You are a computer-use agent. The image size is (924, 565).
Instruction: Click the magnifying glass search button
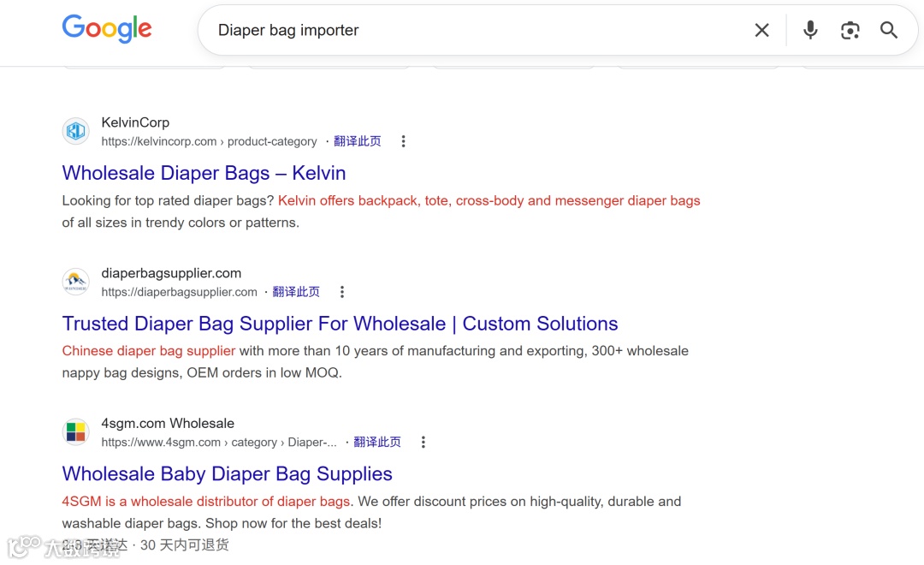tap(889, 30)
